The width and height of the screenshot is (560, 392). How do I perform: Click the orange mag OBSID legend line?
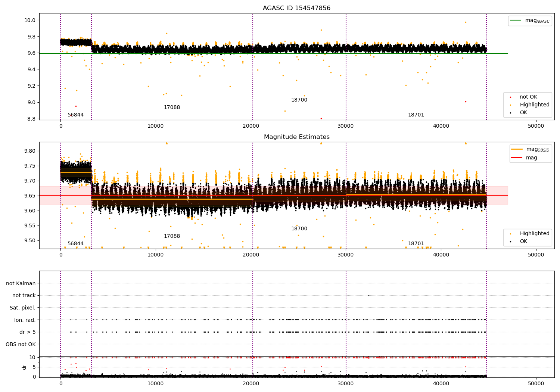517,149
